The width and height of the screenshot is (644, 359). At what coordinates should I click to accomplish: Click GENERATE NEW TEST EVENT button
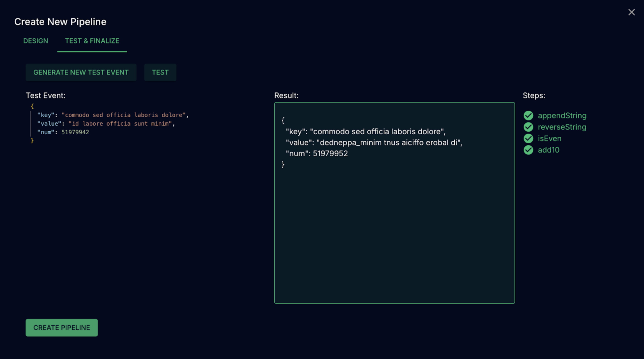click(81, 72)
